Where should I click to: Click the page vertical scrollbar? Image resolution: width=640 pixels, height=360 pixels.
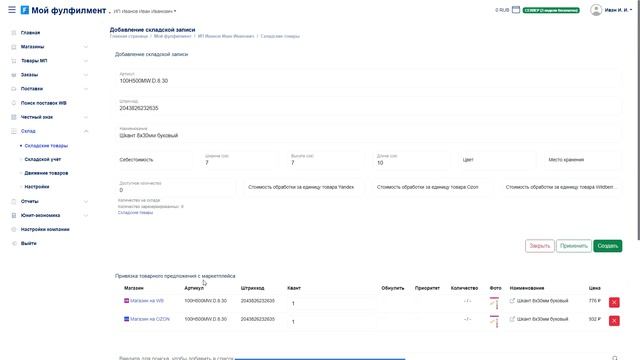(x=638, y=120)
